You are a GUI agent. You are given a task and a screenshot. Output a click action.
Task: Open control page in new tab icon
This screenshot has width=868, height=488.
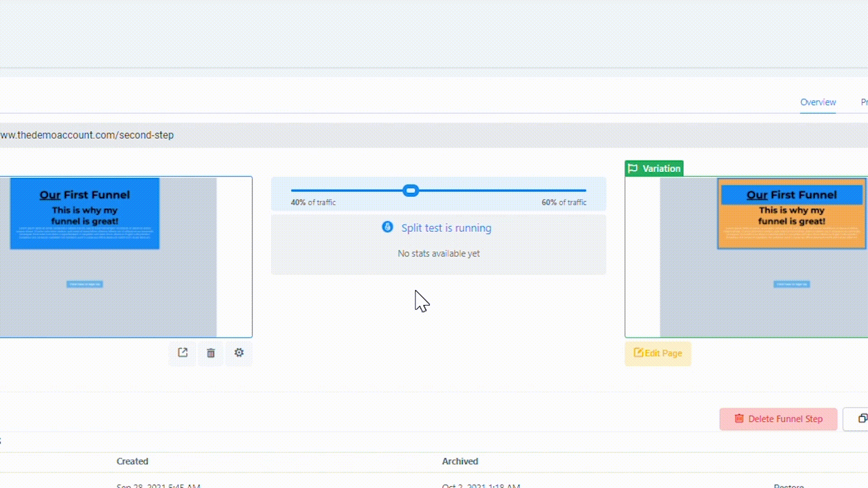183,353
